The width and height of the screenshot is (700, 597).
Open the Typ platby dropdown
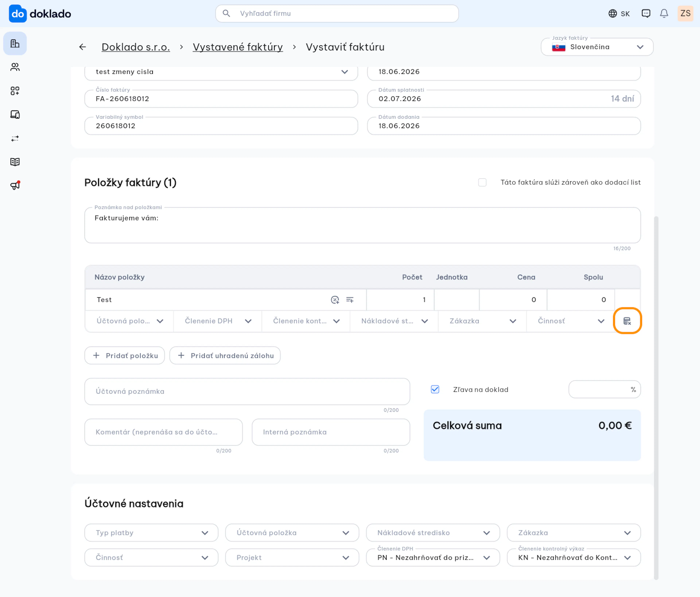click(151, 533)
